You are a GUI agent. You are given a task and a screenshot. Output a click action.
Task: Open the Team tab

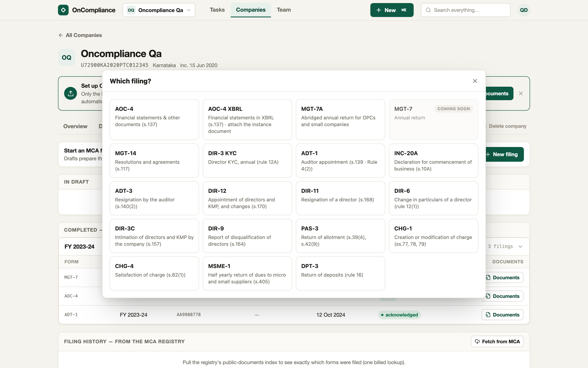(x=284, y=10)
